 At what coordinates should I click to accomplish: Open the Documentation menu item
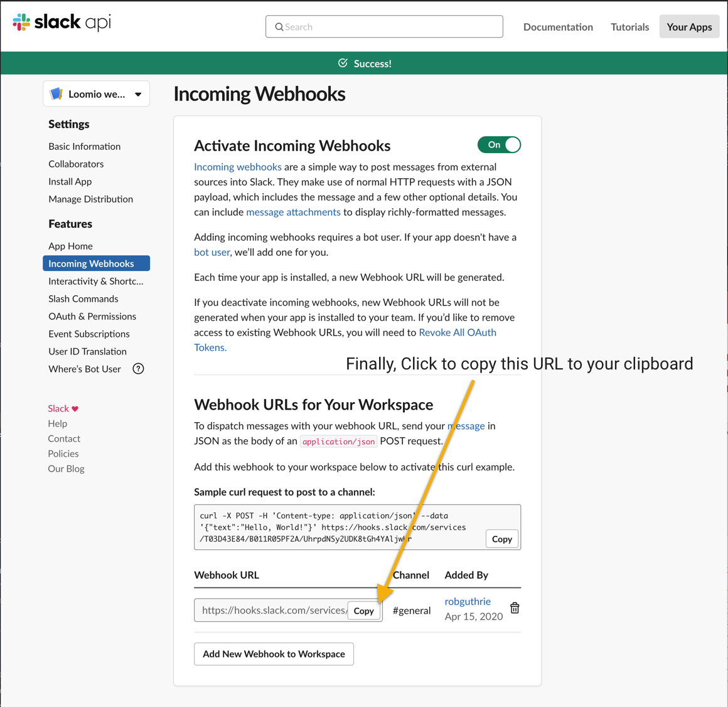click(x=558, y=27)
